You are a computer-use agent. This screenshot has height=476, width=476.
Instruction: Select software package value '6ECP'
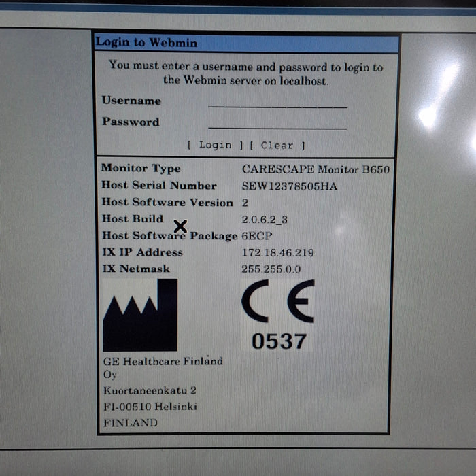coord(257,236)
